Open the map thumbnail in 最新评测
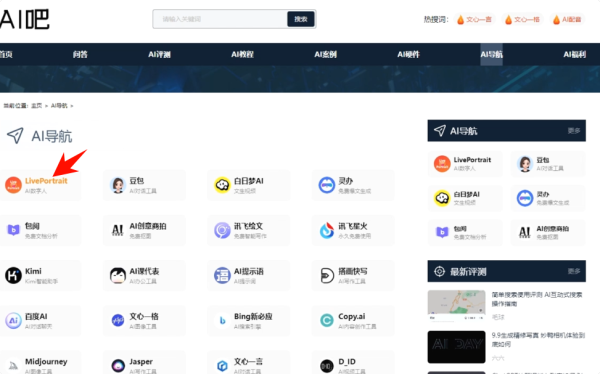The height and width of the screenshot is (374, 600). pos(456,305)
